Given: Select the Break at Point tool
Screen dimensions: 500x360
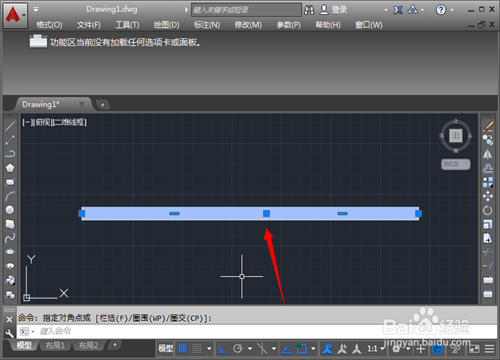Looking at the screenshot, I should pos(488,280).
